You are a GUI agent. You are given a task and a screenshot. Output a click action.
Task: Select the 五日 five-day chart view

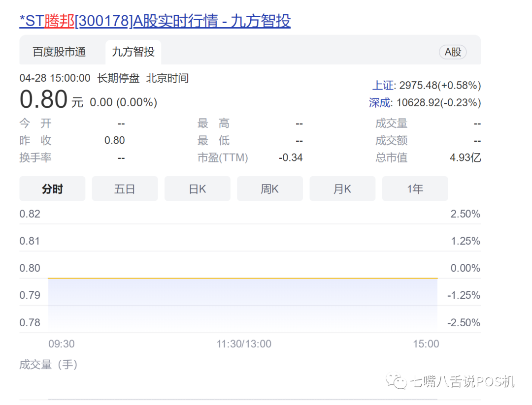(x=125, y=188)
